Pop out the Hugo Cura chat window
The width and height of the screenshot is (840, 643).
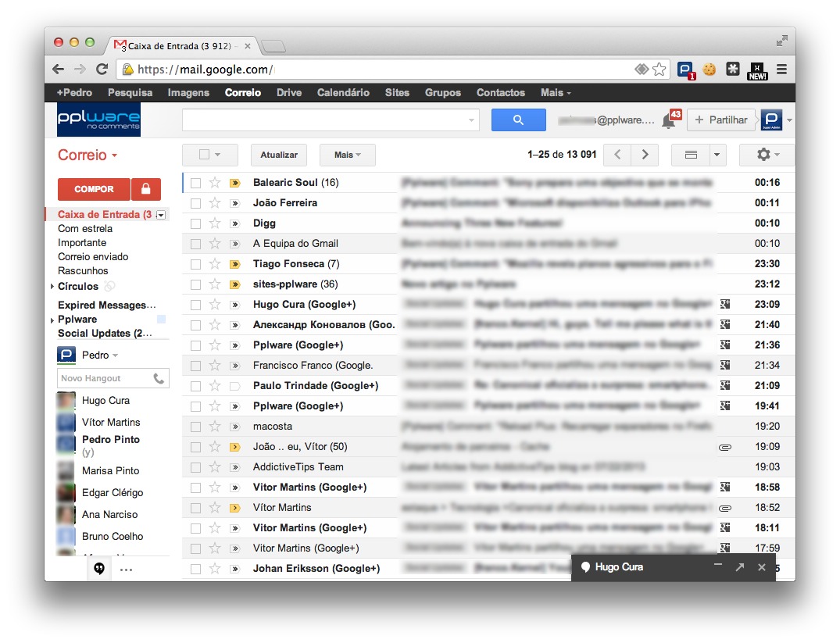[740, 567]
